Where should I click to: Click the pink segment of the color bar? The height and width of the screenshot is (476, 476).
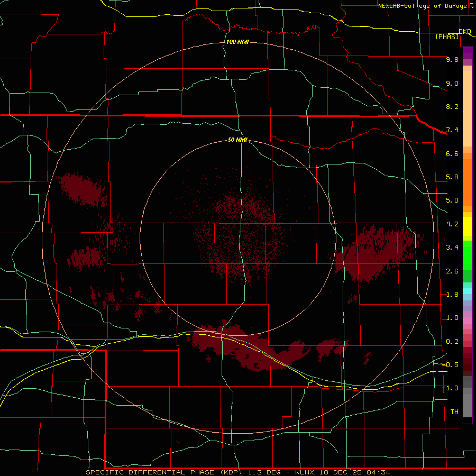467,321
